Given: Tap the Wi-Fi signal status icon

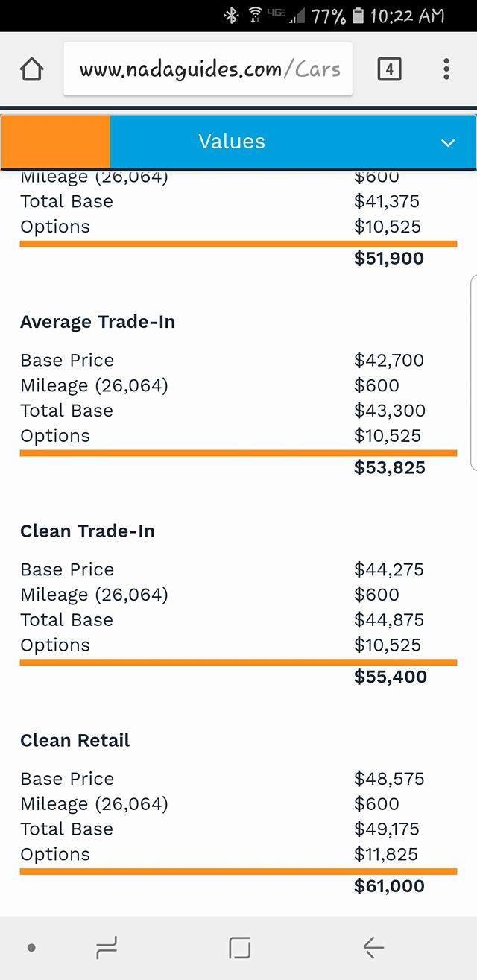Looking at the screenshot, I should (x=256, y=16).
